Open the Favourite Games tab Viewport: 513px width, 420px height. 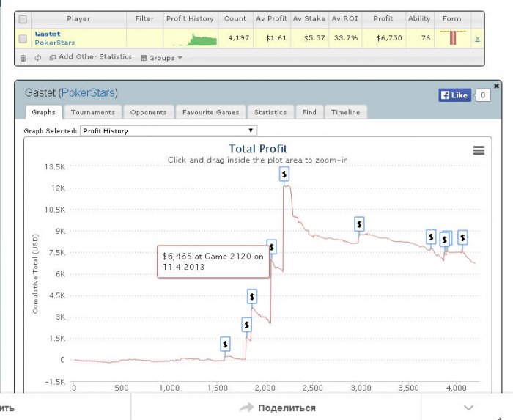tap(211, 112)
